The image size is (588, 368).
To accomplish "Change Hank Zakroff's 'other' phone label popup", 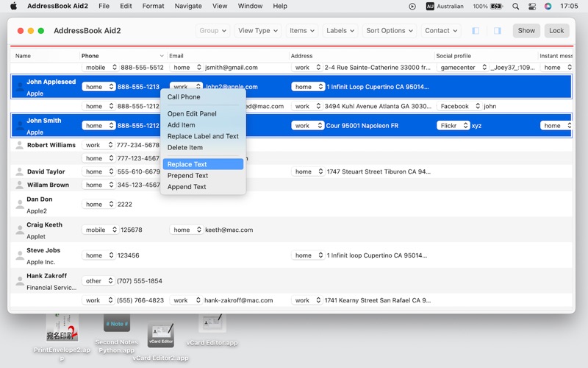I will [x=98, y=281].
